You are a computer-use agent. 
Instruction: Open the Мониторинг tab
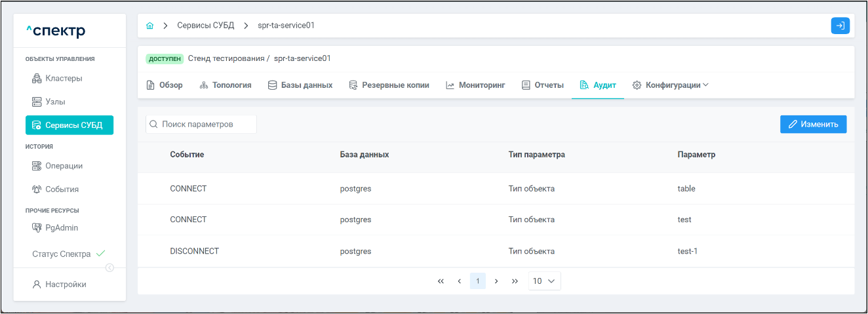click(475, 85)
